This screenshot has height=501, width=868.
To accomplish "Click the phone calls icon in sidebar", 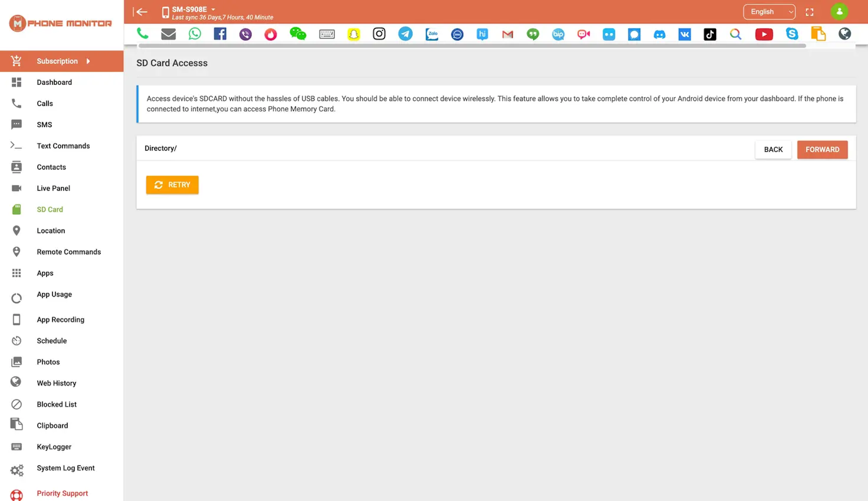I will [x=16, y=103].
